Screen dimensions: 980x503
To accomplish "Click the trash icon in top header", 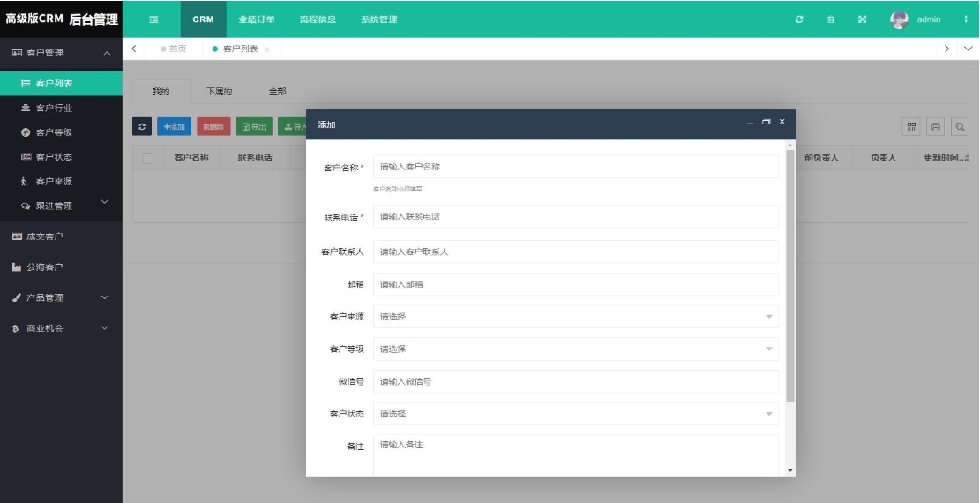I will 831,19.
